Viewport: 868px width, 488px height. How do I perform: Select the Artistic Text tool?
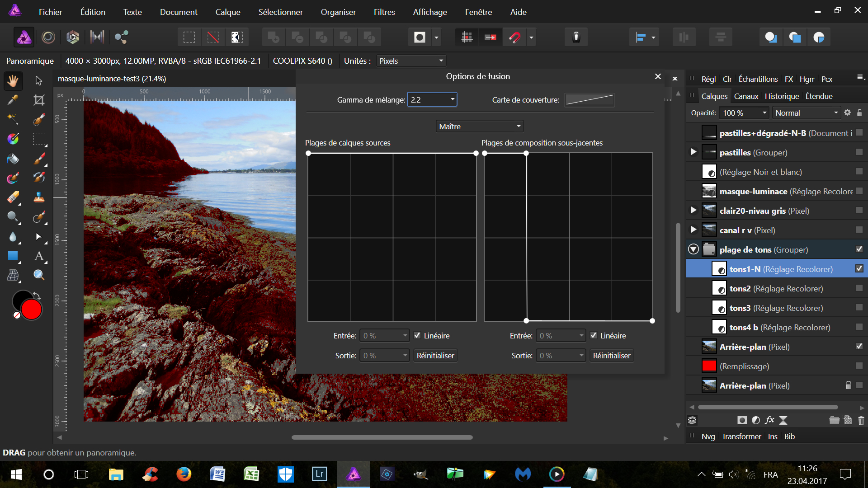[x=39, y=256]
